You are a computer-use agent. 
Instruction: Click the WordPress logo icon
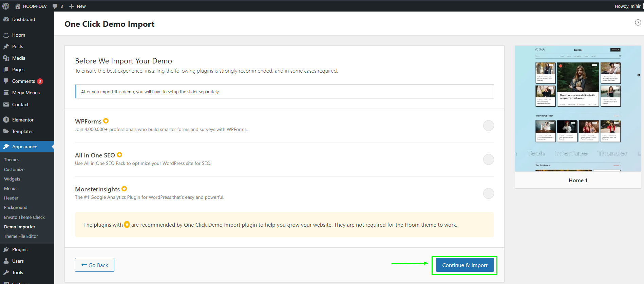[6, 6]
